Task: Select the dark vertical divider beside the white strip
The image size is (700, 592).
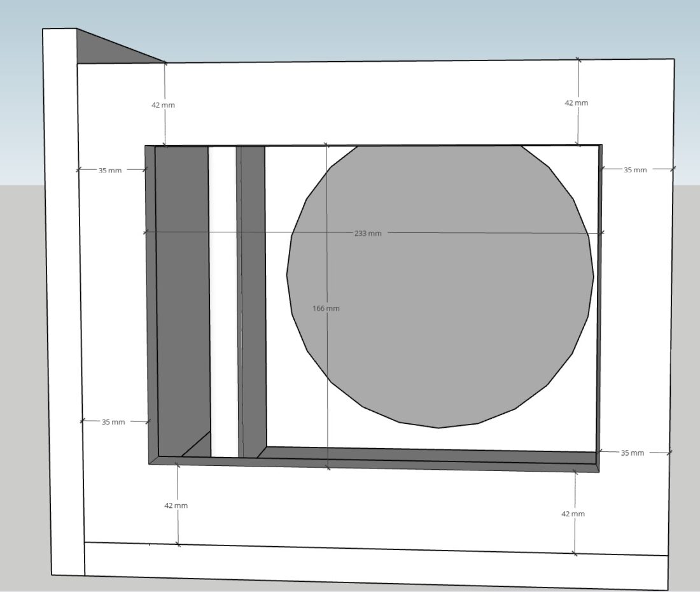Action: coord(251,286)
